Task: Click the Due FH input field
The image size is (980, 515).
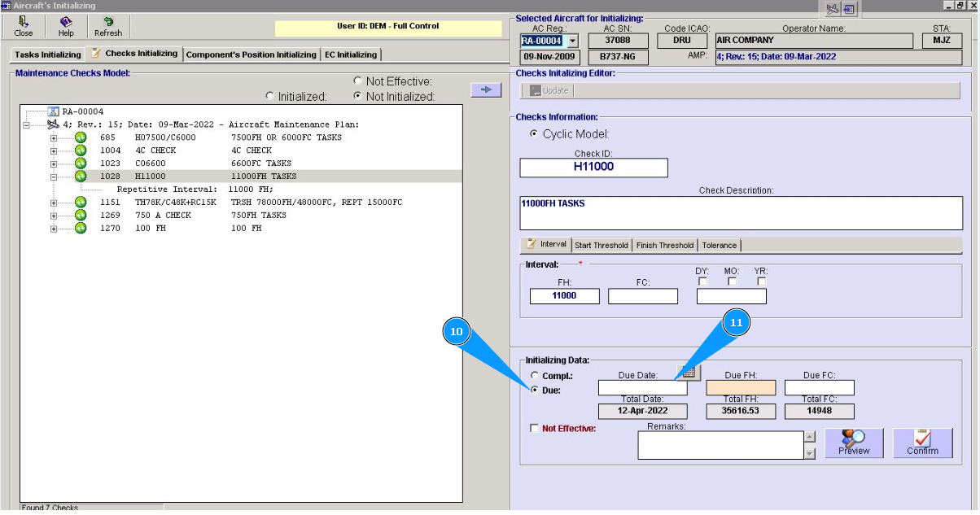Action: 740,387
